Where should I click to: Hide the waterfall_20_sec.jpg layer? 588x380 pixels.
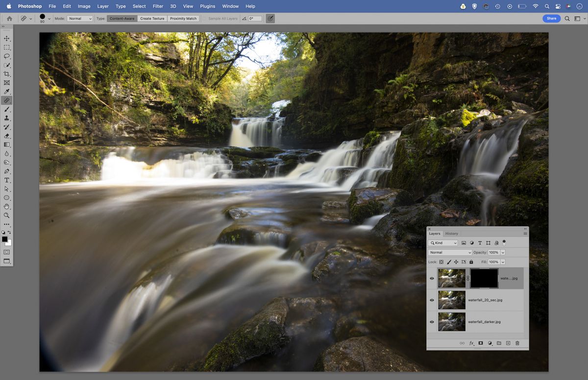point(432,300)
